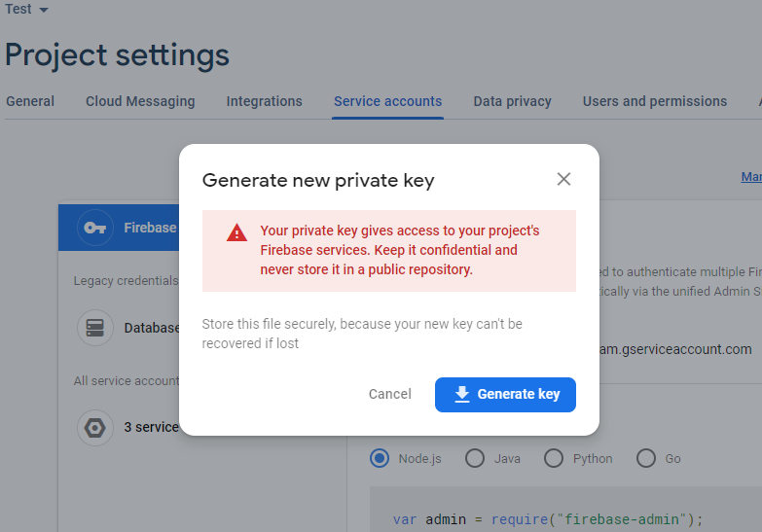The width and height of the screenshot is (762, 532).
Task: Select the Go radio button
Action: point(646,458)
